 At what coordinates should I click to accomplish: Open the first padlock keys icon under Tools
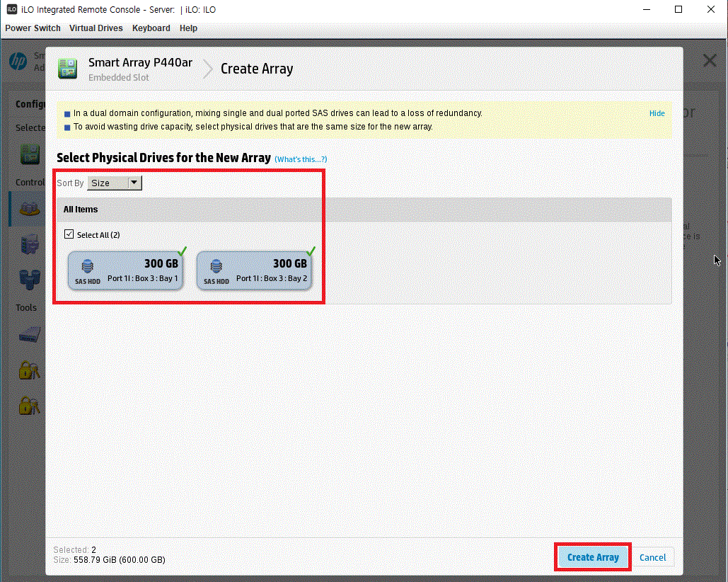(x=29, y=370)
